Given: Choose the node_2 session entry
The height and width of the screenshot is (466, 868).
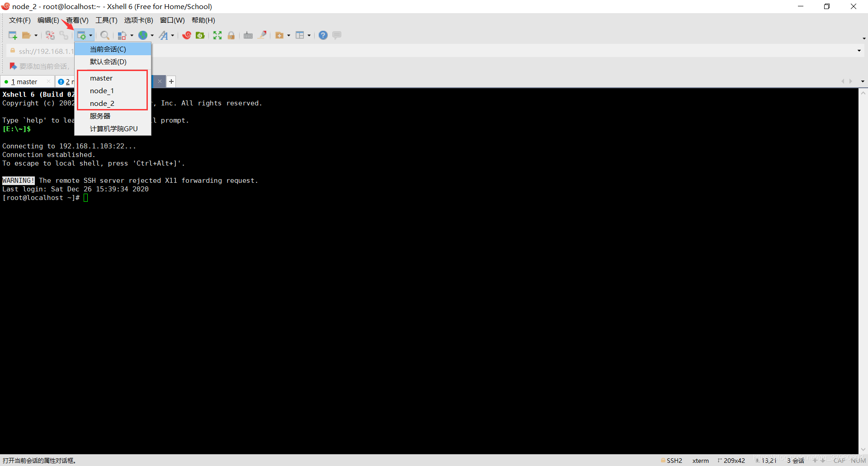Looking at the screenshot, I should pyautogui.click(x=113, y=104).
